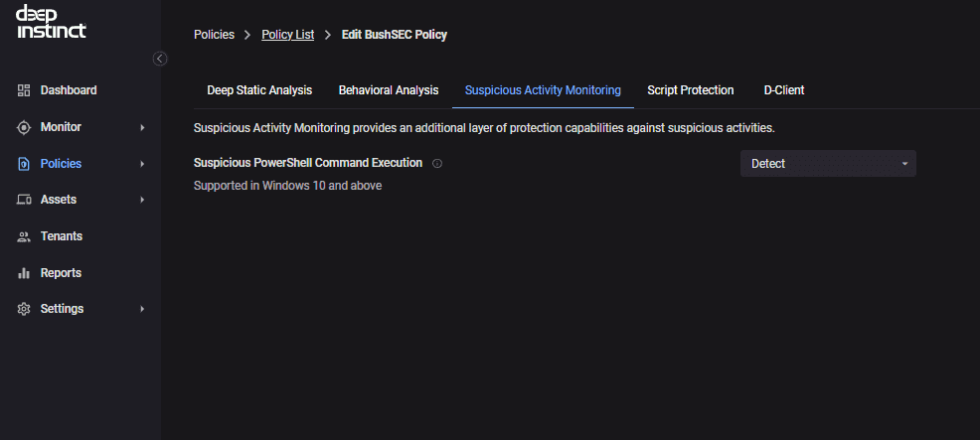This screenshot has height=440, width=980.
Task: Click the Tenants people icon
Action: point(24,236)
